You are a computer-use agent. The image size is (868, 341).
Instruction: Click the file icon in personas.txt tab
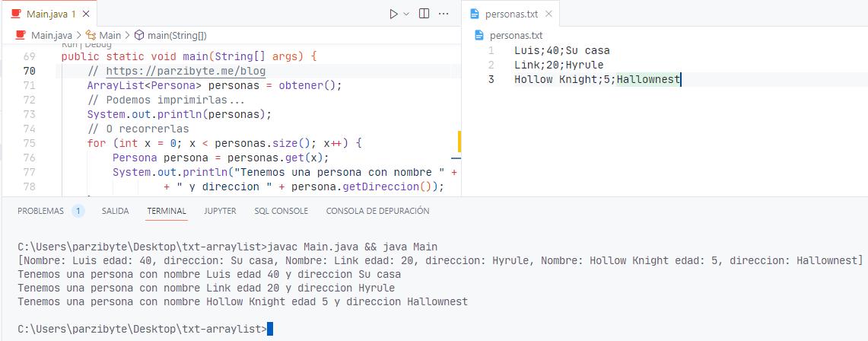pos(473,14)
